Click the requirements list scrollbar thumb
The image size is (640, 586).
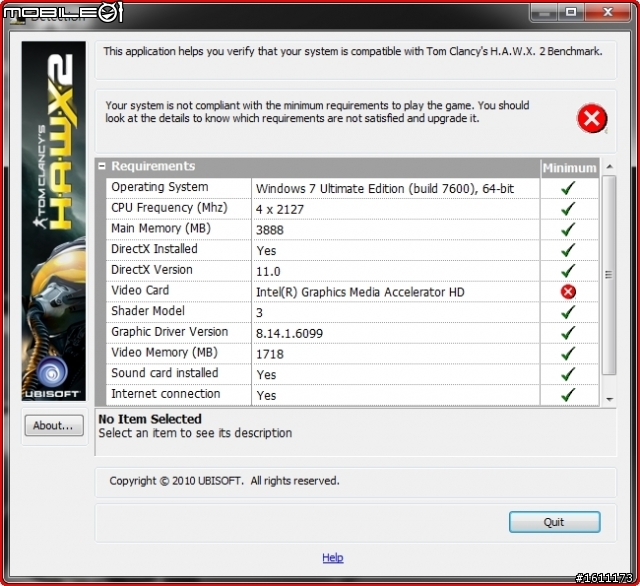tap(609, 275)
